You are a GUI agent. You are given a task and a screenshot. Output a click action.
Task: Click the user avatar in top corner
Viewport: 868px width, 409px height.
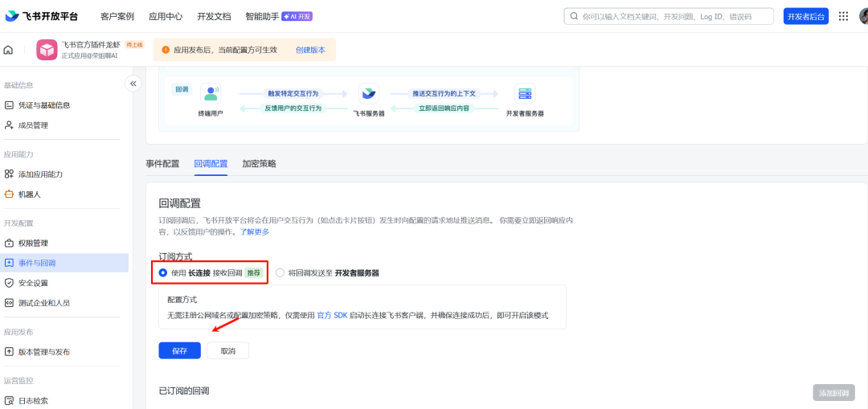click(863, 17)
